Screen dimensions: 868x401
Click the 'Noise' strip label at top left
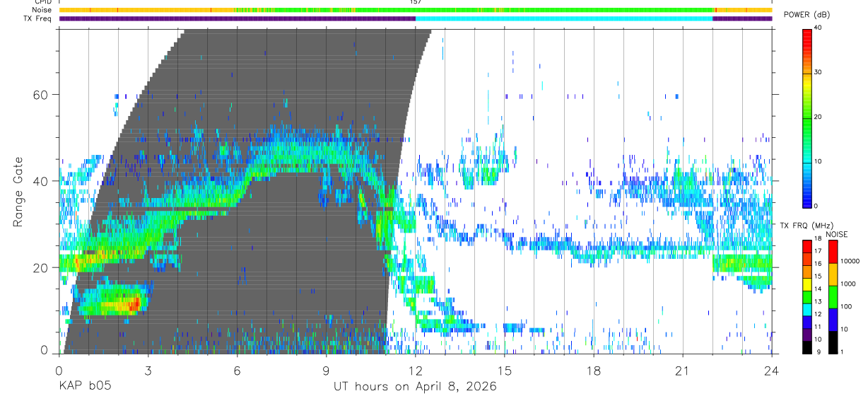coord(42,10)
